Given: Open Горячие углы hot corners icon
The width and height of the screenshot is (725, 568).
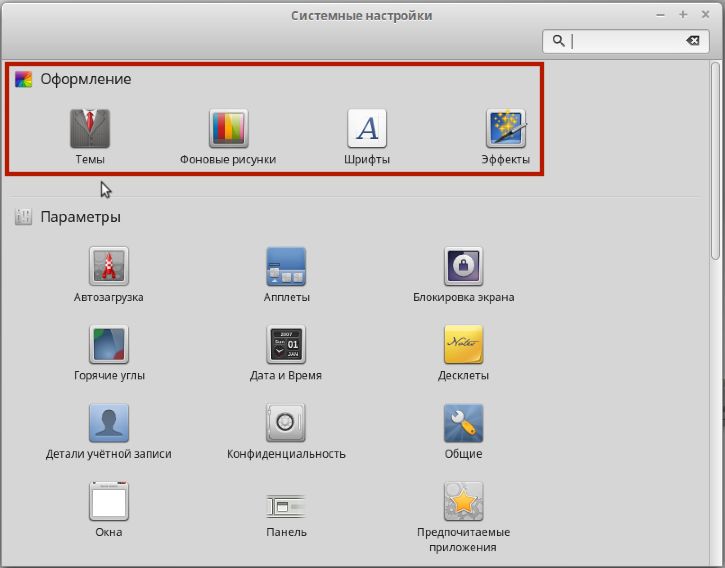Looking at the screenshot, I should click(x=109, y=344).
